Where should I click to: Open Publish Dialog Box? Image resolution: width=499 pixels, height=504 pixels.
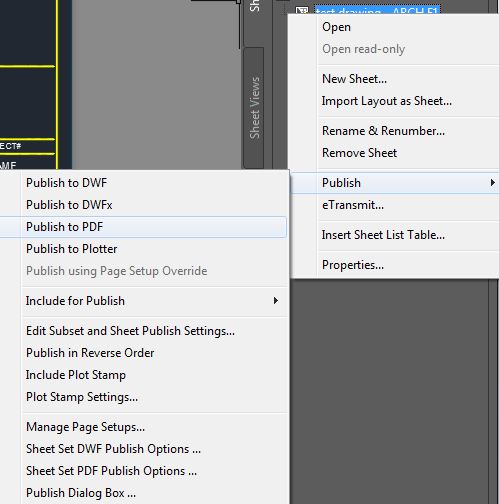143,493
